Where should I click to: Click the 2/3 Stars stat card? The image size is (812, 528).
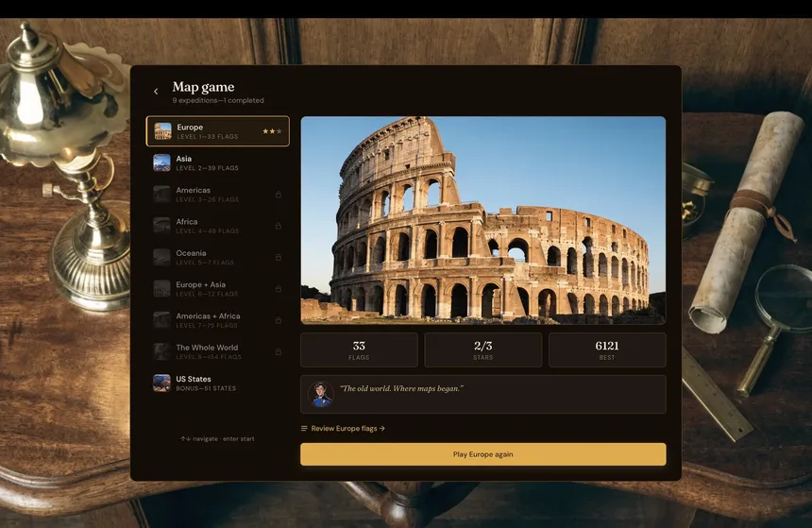point(482,349)
